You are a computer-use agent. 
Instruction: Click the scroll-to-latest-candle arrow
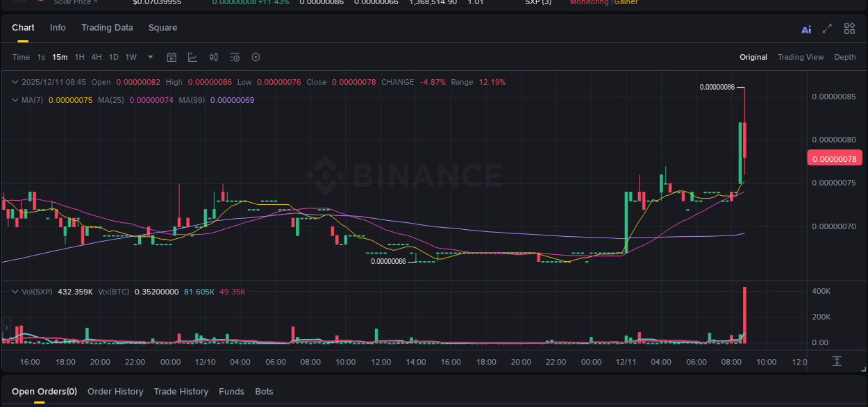click(x=837, y=362)
